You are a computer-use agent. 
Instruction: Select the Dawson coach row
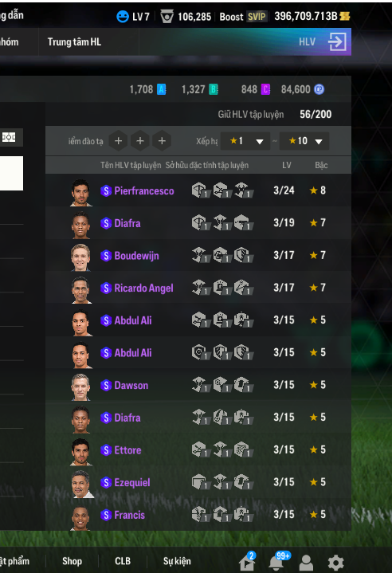coord(198,385)
